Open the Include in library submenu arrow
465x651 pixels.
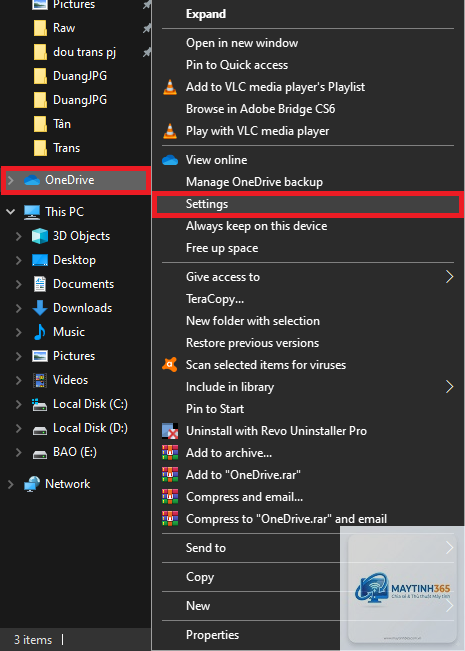point(449,387)
